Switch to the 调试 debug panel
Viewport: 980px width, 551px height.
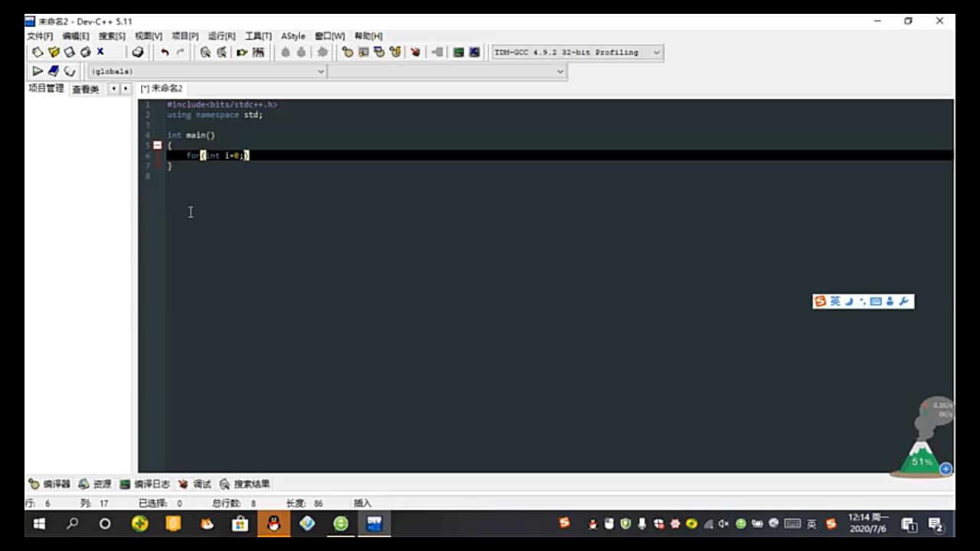tap(201, 484)
